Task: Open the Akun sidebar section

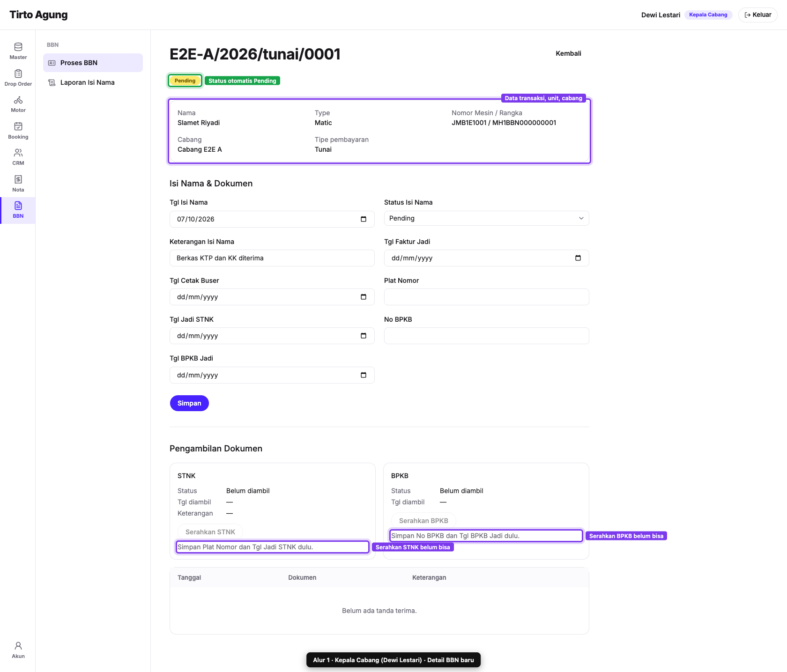Action: pos(18,650)
